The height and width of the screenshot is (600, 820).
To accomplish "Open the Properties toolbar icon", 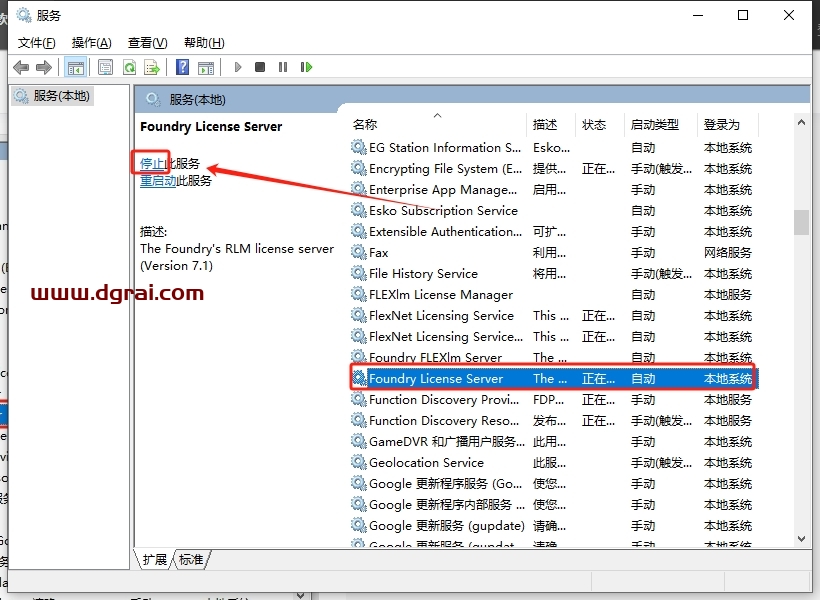I will pyautogui.click(x=105, y=67).
